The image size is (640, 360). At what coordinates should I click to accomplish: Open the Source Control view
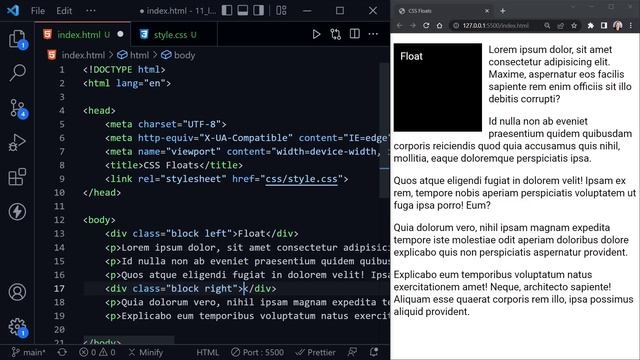[17, 109]
